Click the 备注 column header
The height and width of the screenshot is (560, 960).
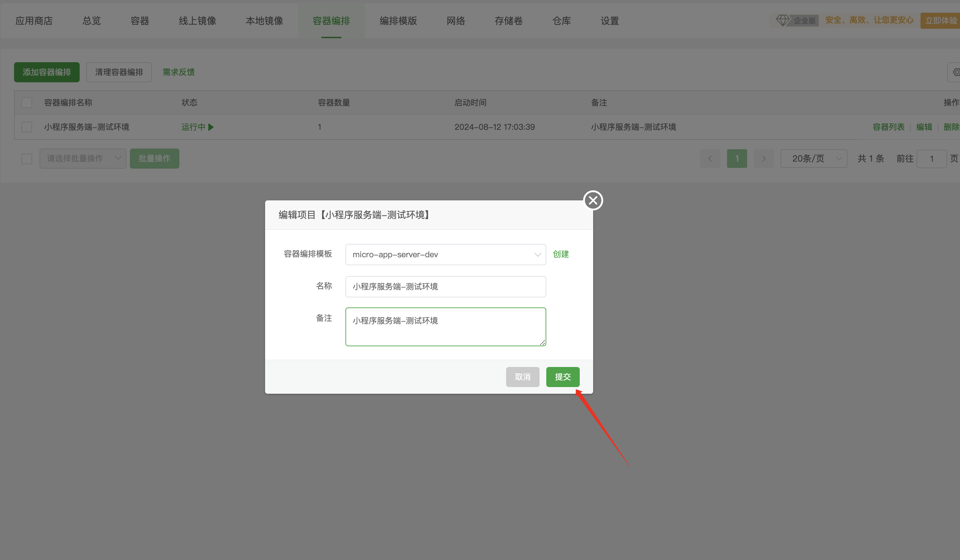(x=599, y=103)
